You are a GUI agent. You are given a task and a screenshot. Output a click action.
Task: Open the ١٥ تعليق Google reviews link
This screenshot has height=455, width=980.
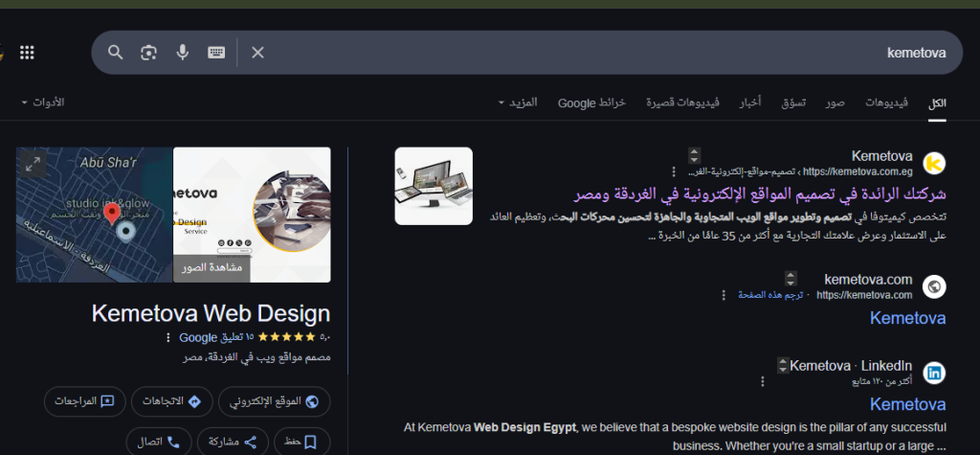coord(217,337)
